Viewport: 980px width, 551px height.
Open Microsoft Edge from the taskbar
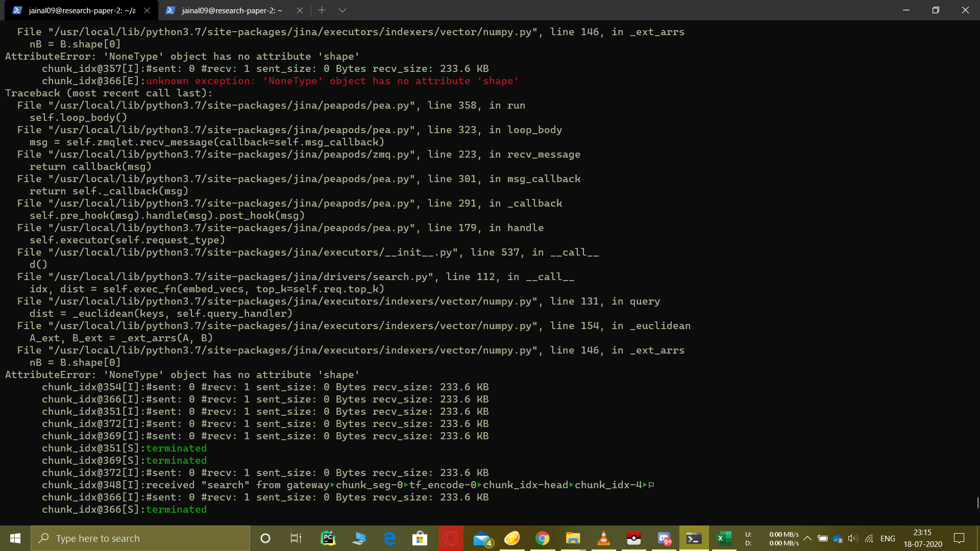389,538
